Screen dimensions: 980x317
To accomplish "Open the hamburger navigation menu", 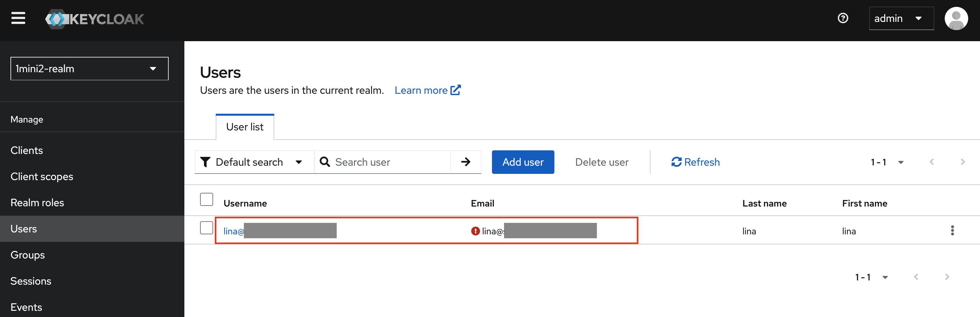I will [x=18, y=18].
